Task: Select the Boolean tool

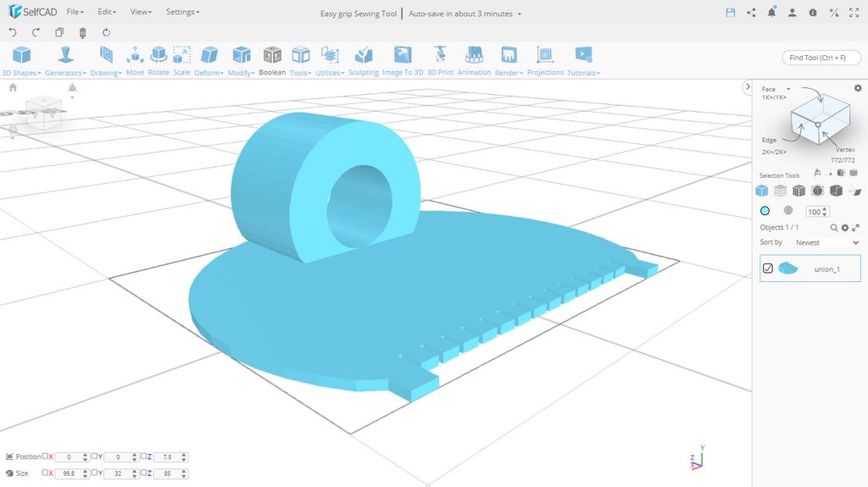Action: coord(272,62)
